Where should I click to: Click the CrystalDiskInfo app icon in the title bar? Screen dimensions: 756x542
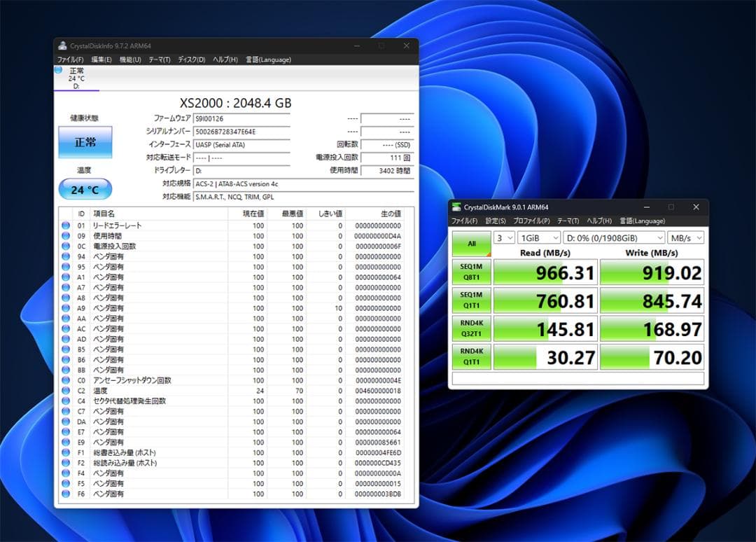pos(63,46)
